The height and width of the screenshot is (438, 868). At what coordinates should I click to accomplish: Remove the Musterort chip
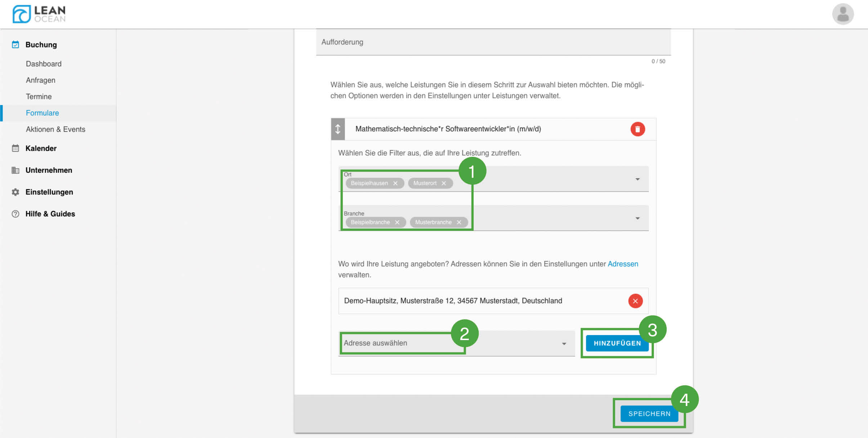(x=444, y=183)
